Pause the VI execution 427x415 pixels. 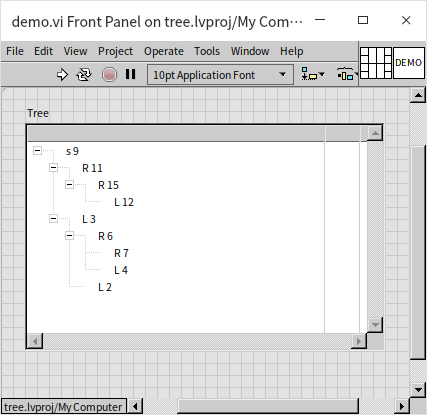pos(131,74)
